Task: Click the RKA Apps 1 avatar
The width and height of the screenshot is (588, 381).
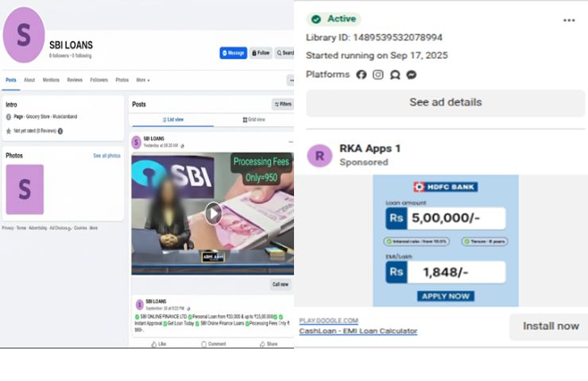Action: coord(319,155)
